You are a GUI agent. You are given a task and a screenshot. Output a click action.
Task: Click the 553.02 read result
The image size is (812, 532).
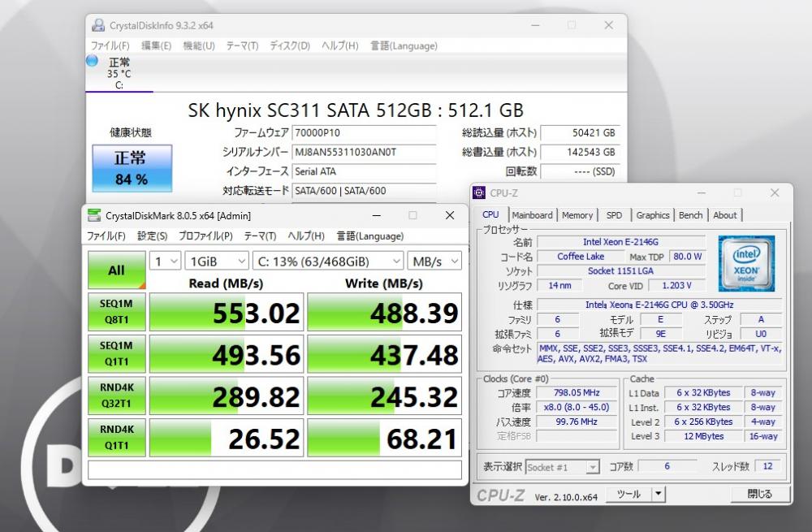click(x=227, y=312)
